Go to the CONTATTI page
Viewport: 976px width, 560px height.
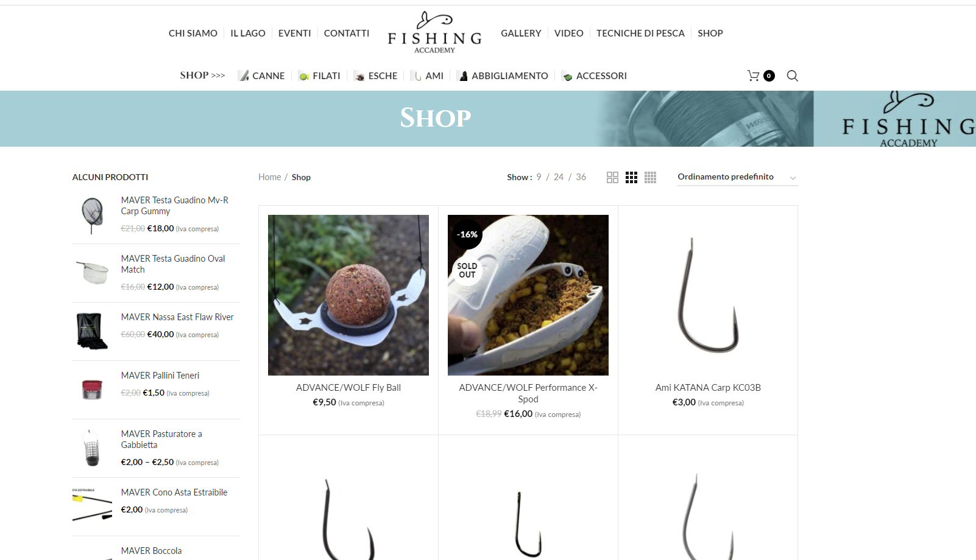click(x=347, y=33)
